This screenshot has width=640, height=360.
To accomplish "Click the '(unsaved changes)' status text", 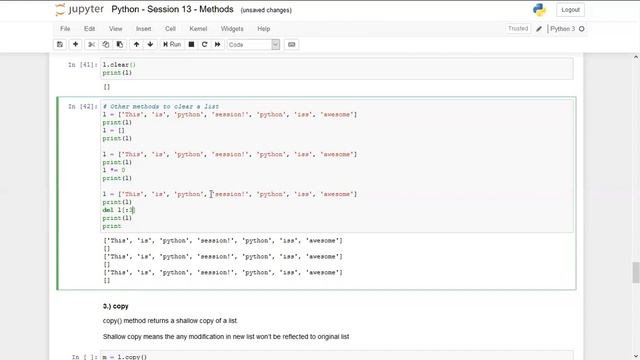I will (x=266, y=10).
